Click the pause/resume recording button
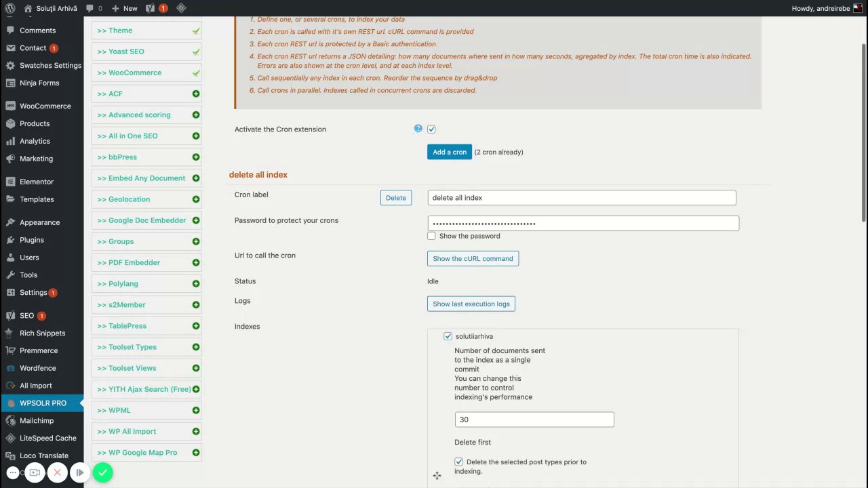868x488 pixels. (79, 472)
